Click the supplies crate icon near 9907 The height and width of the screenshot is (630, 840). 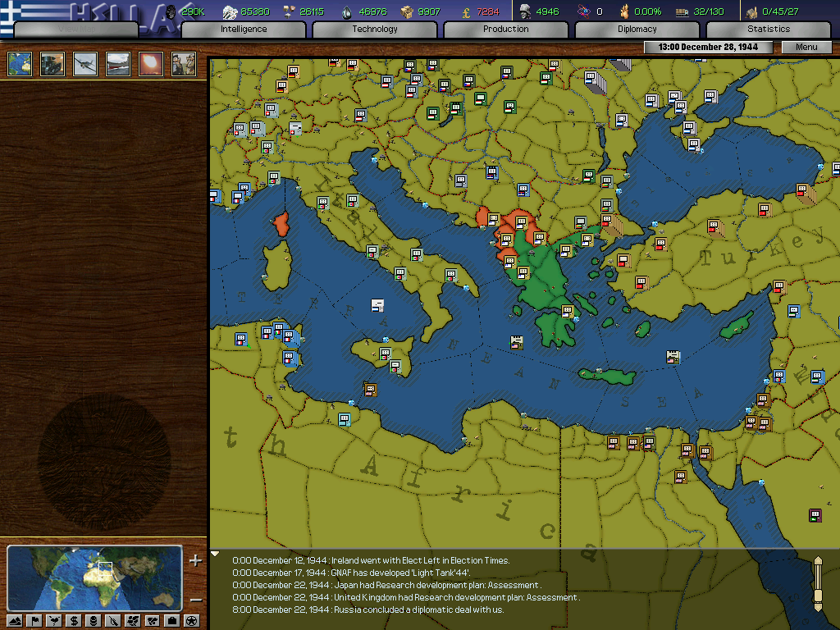[407, 11]
